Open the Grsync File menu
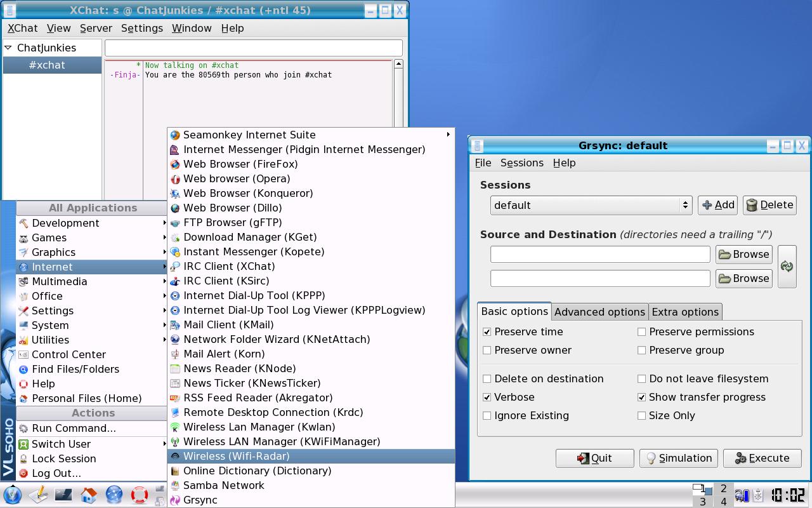 pyautogui.click(x=483, y=163)
